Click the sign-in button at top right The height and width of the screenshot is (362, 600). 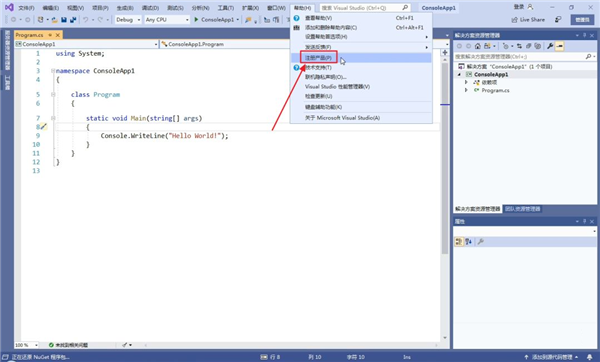point(523,7)
